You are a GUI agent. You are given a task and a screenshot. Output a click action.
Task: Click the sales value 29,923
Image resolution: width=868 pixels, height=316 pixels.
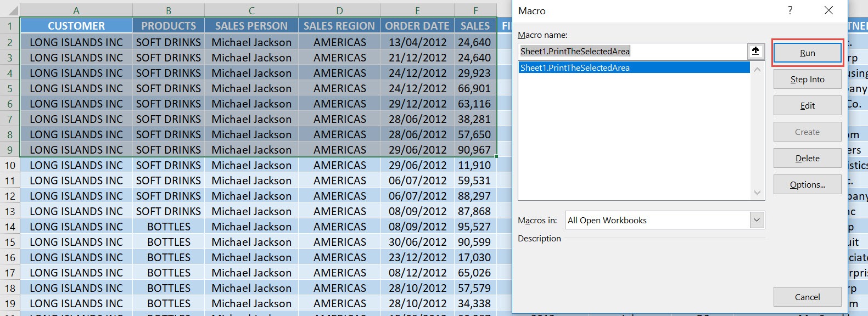tap(475, 73)
